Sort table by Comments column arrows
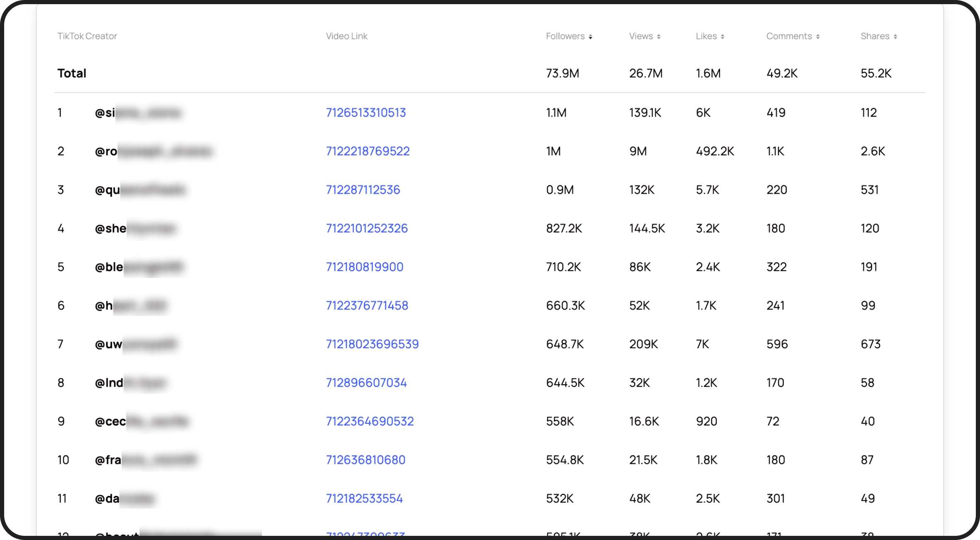The image size is (980, 540). (818, 37)
